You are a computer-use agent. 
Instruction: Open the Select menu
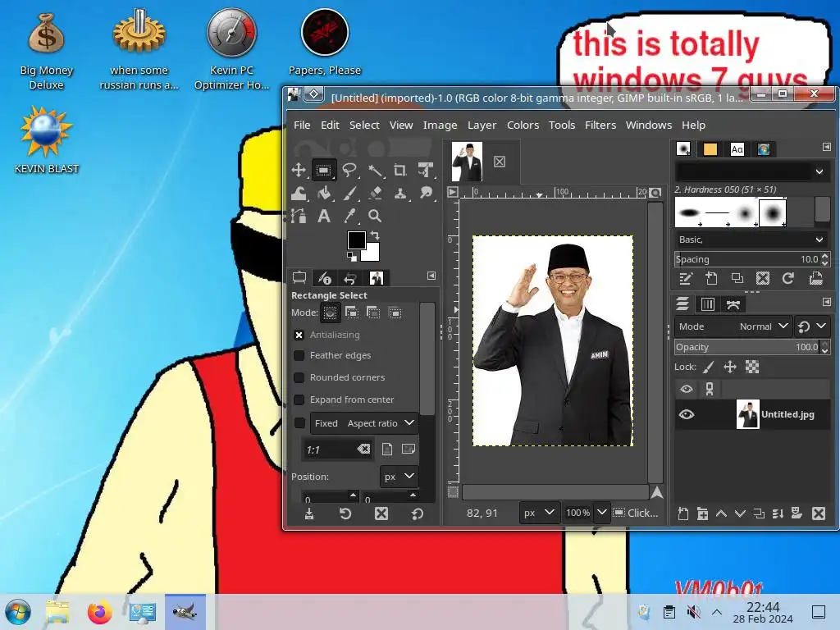tap(364, 125)
